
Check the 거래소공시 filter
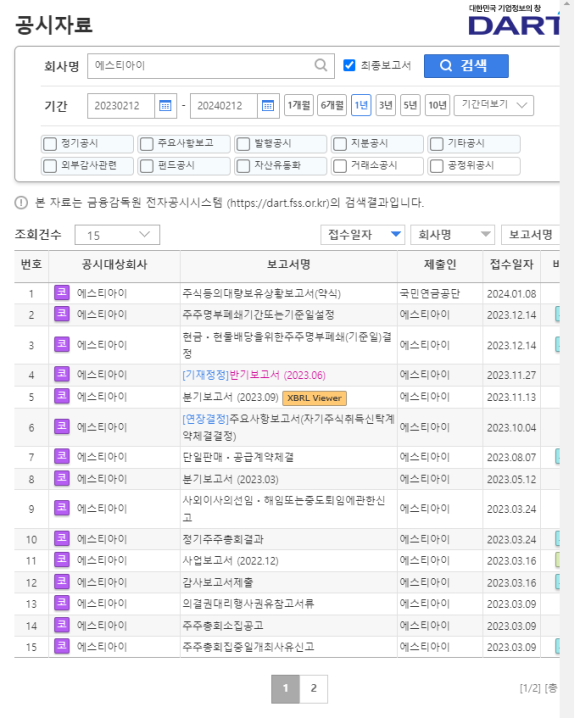[340, 166]
